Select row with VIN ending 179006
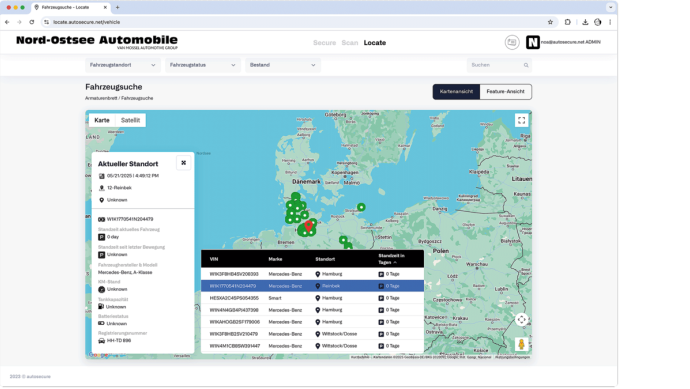The image size is (690, 389). click(312, 322)
